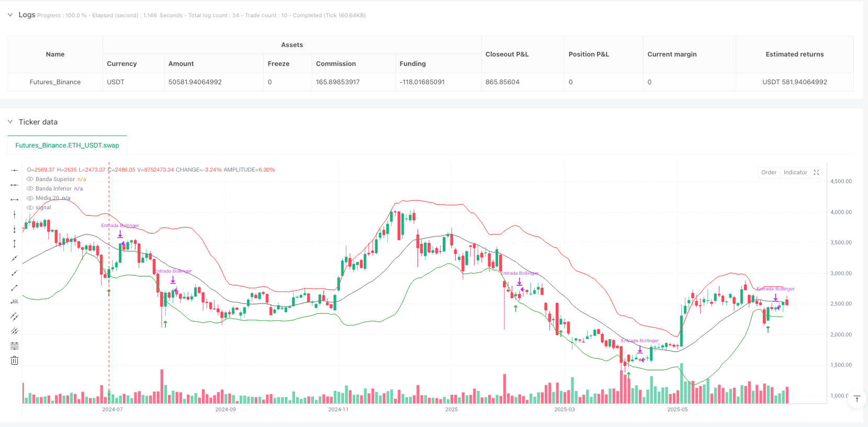Collapse the Logs section
The width and height of the screenshot is (868, 427).
tap(10, 15)
